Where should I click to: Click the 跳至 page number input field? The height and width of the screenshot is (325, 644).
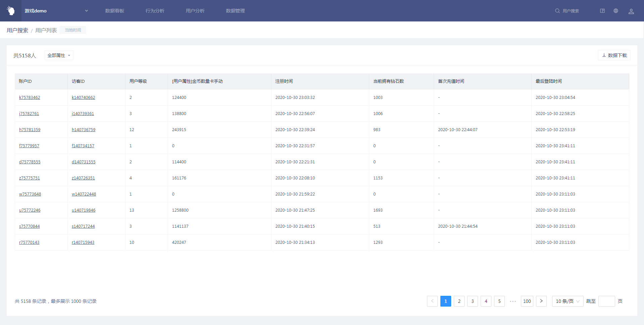606,301
